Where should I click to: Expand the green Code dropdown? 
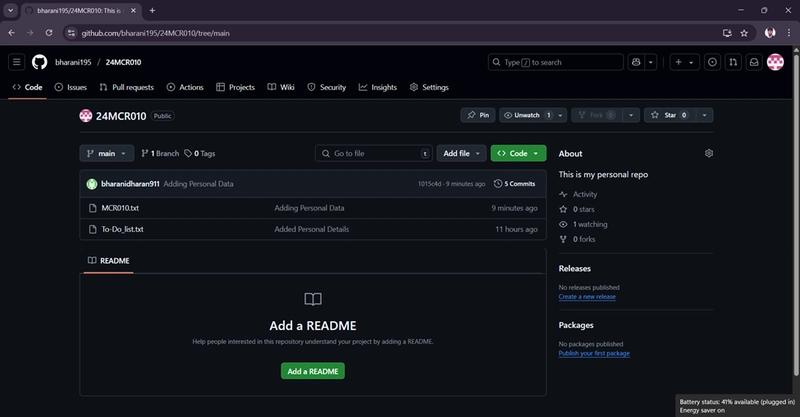coord(518,153)
